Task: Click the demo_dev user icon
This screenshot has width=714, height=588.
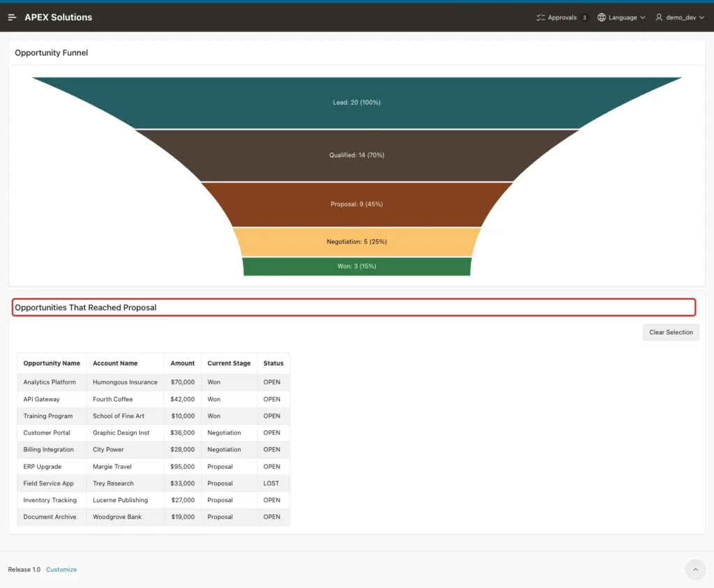Action: [659, 17]
